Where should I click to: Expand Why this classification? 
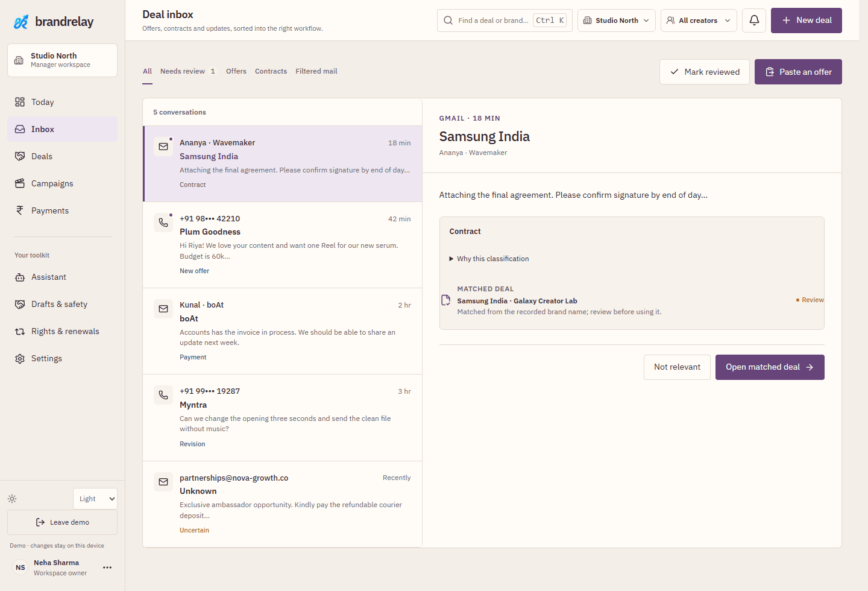pyautogui.click(x=489, y=259)
